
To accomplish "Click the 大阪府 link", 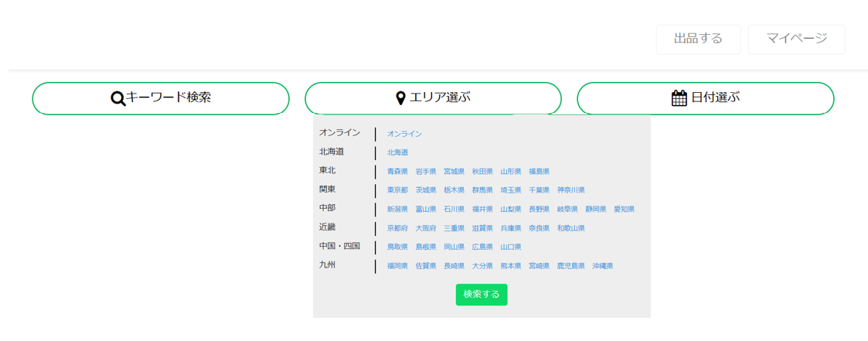I will (426, 228).
